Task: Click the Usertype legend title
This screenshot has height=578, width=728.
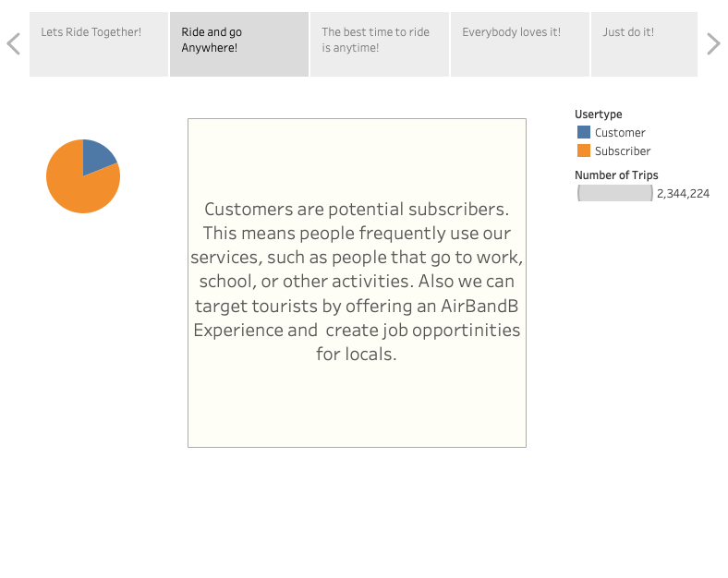Action: click(x=598, y=114)
